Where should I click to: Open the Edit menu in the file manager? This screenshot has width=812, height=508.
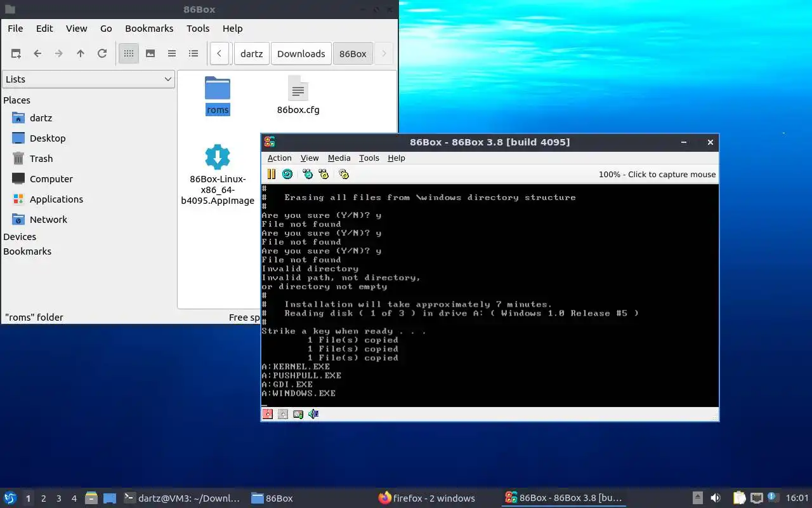point(44,29)
